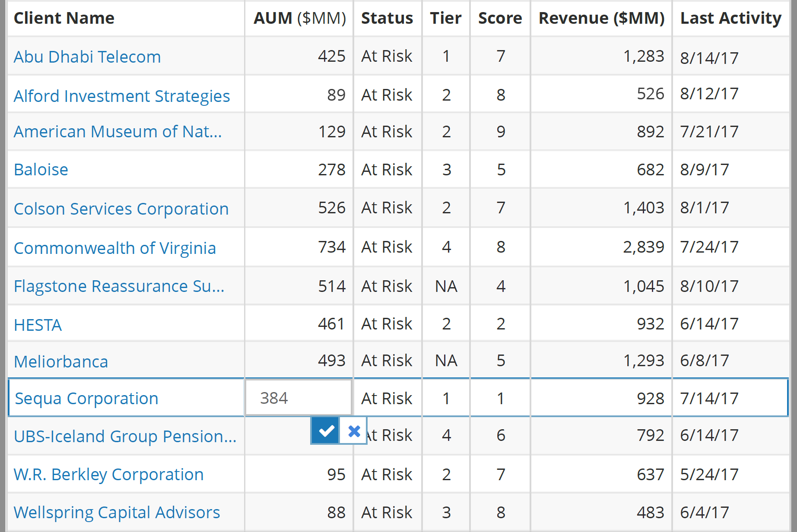Open the HESTA client link

pyautogui.click(x=38, y=325)
